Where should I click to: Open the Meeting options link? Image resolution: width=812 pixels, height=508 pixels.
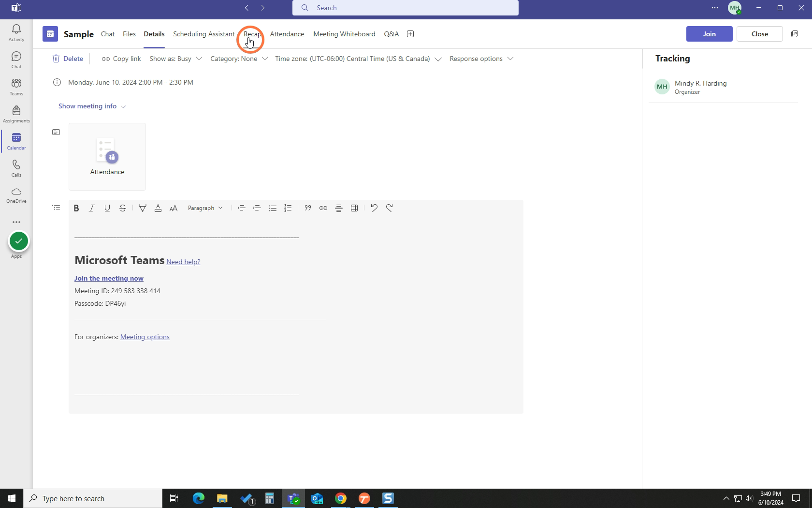click(145, 337)
